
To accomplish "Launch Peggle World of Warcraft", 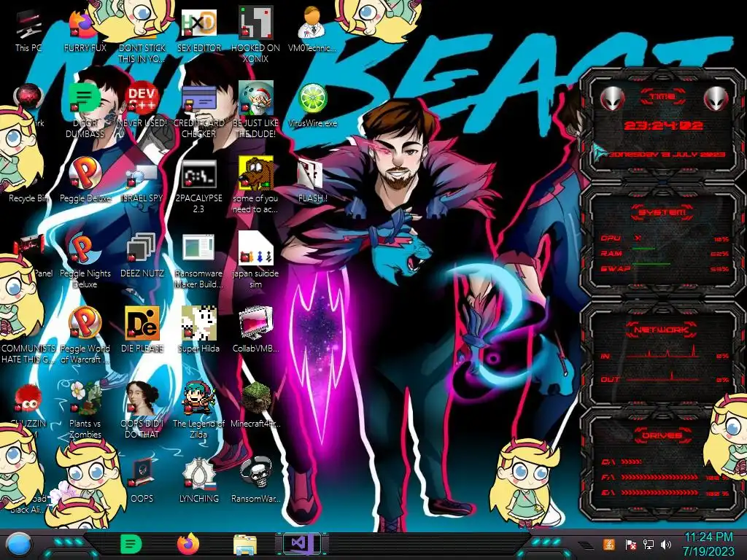I will [85, 335].
